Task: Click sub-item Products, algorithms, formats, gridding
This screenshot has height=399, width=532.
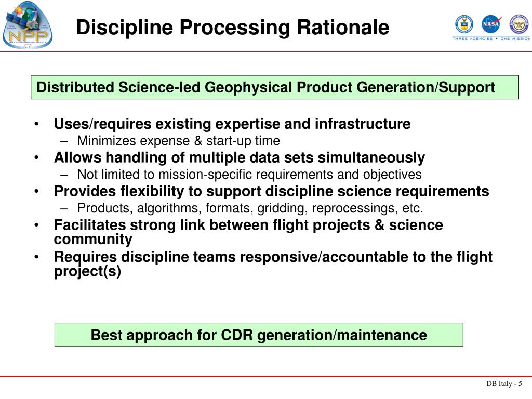Action: [250, 208]
